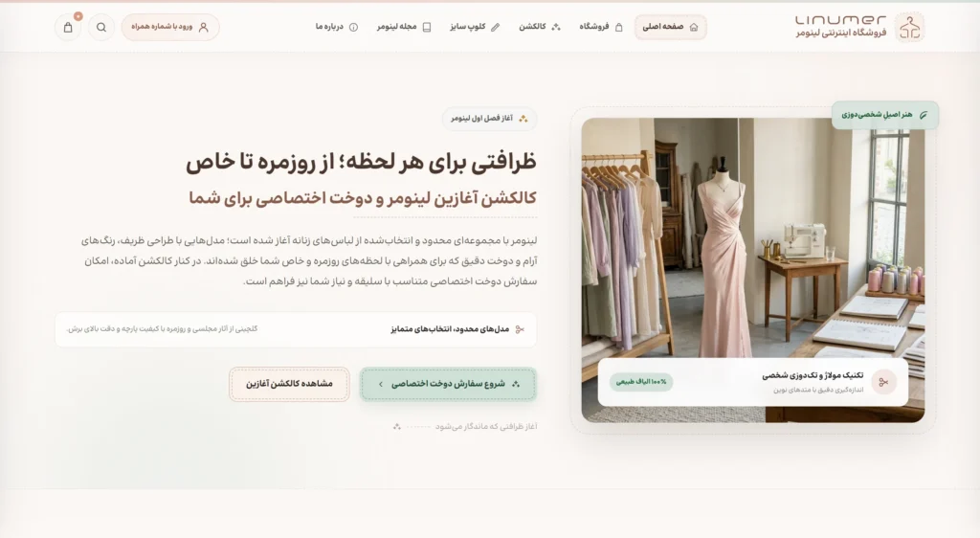Click the اندازه‌گیری دقیق با متدهای نوین caption

[818, 390]
